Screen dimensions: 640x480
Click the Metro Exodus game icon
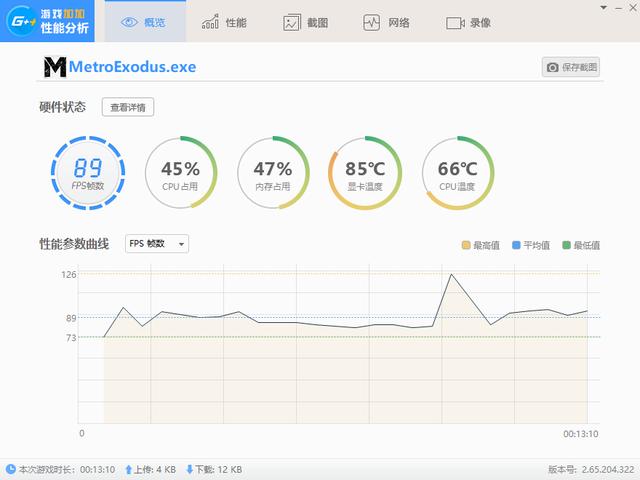tap(55, 67)
